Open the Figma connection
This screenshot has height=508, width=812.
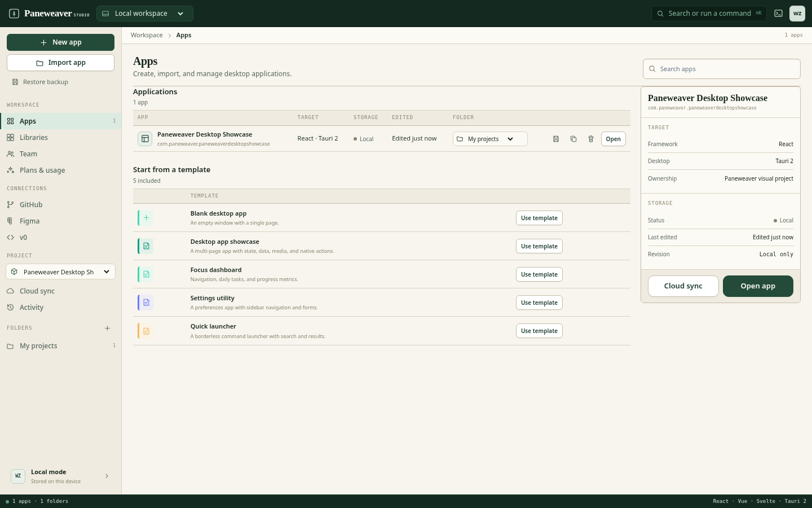[60, 221]
